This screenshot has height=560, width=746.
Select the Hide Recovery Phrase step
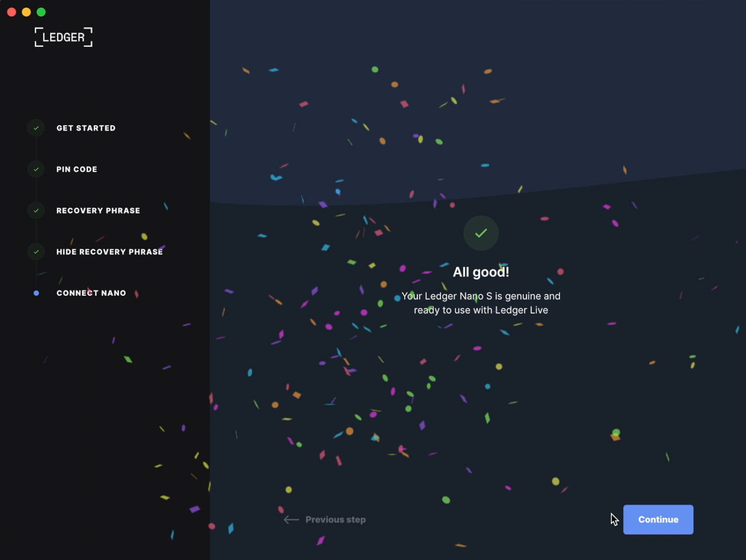[x=110, y=252]
